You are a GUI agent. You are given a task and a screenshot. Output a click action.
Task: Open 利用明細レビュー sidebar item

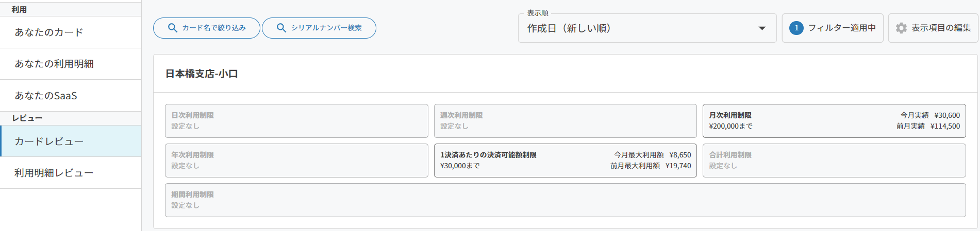pyautogui.click(x=71, y=173)
